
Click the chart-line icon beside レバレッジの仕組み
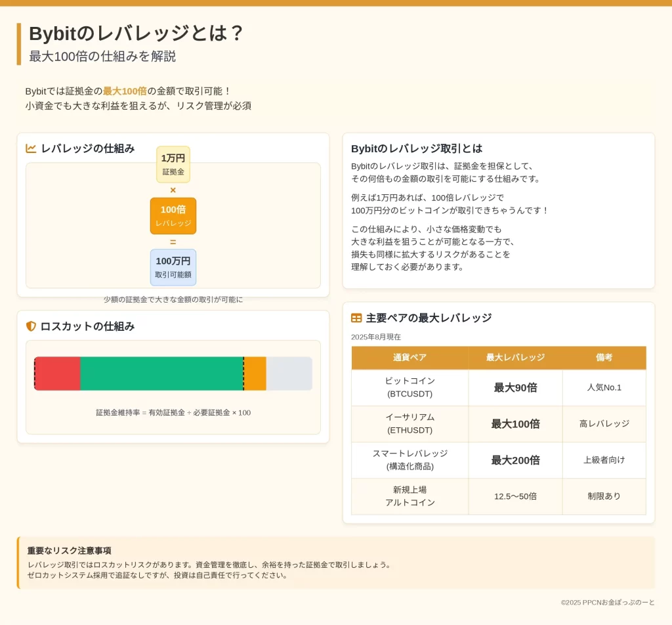pyautogui.click(x=31, y=148)
